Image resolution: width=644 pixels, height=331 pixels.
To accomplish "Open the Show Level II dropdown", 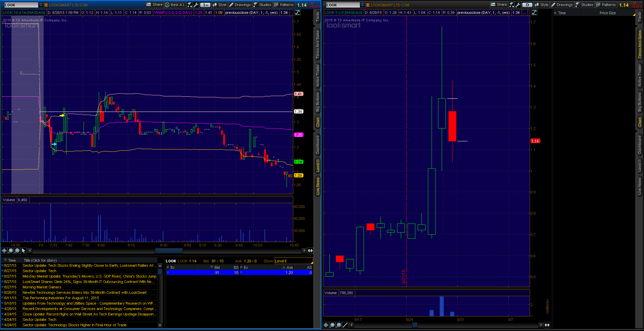I will 294,261.
